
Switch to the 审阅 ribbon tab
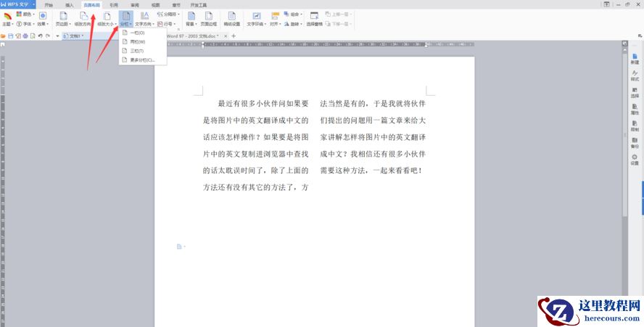(135, 5)
